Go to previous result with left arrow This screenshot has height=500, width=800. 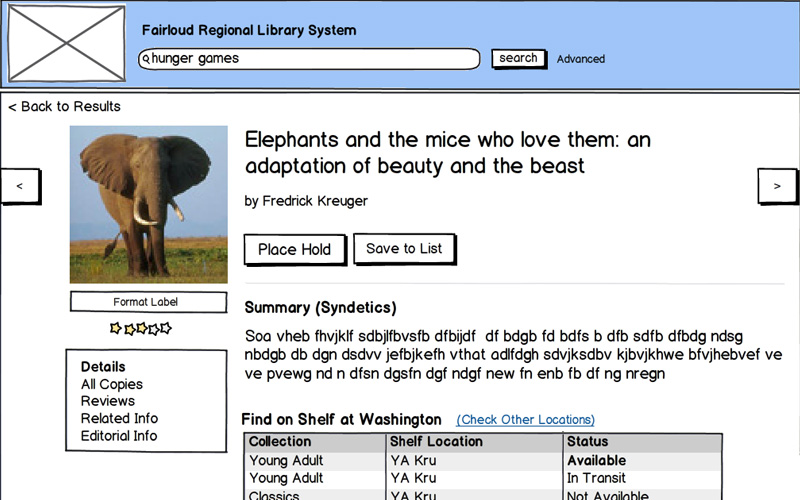(x=20, y=186)
